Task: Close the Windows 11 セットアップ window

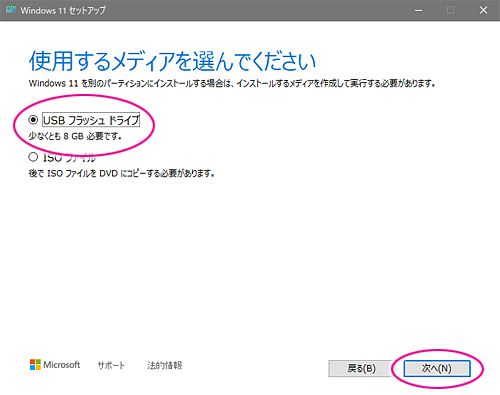Action: tap(483, 10)
